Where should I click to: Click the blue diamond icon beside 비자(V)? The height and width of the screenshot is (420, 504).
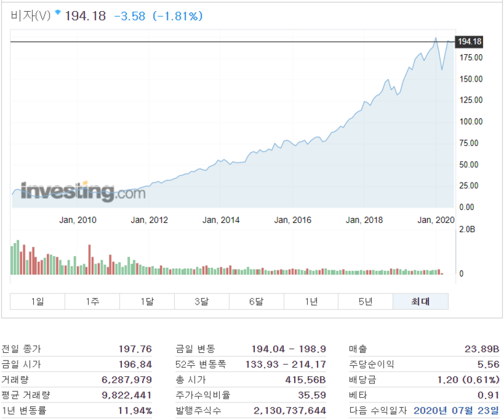[58, 12]
